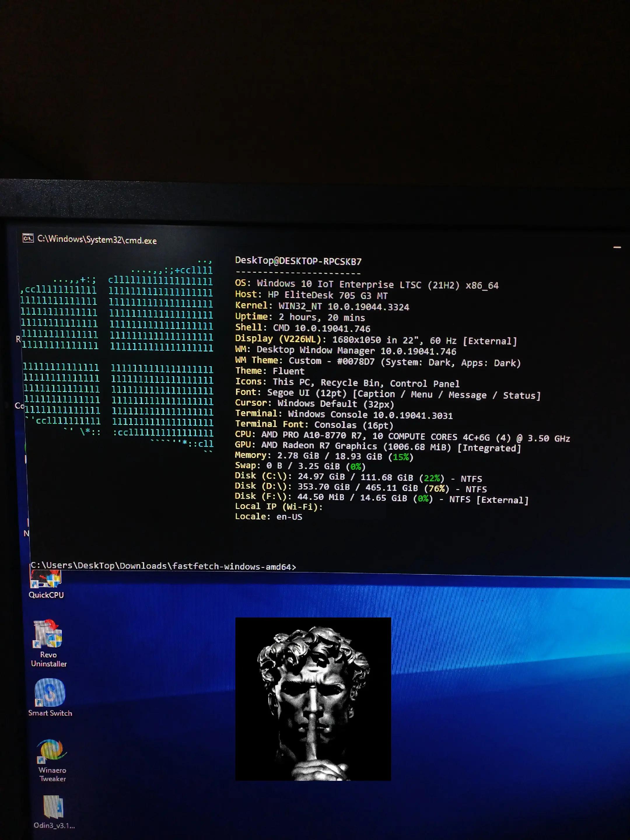630x840 pixels.
Task: Launch Revo Uninstaller from the desktop
Action: click(x=48, y=644)
